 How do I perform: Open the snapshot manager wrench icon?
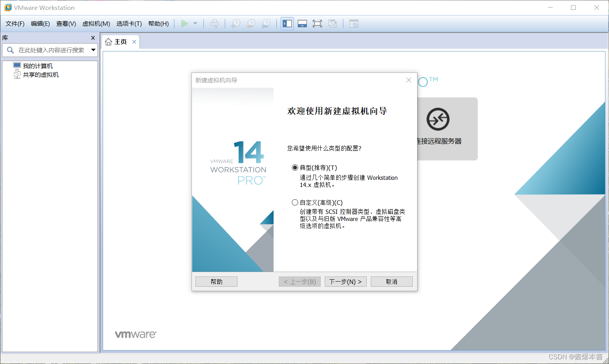coord(266,24)
